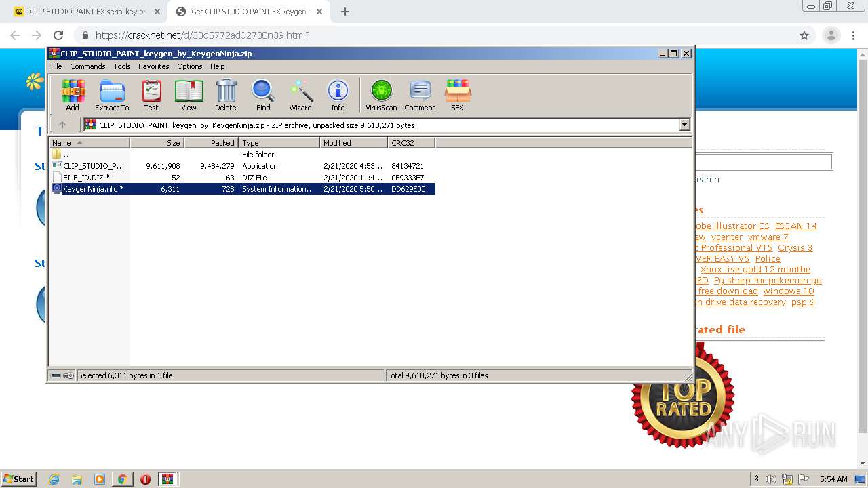Open Xbox live gold 12 monthe link

[x=755, y=269]
